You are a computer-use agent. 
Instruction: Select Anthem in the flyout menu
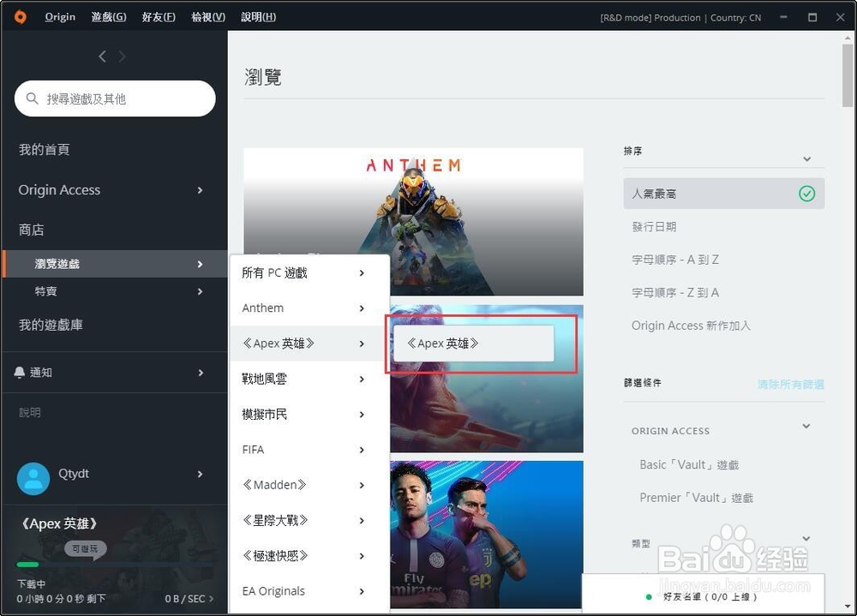(309, 308)
